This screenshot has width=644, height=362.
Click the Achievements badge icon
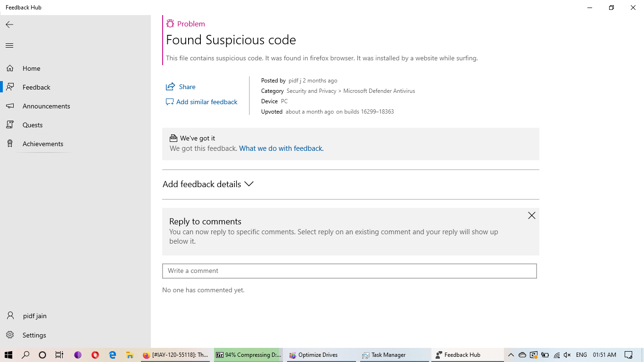[x=10, y=144]
